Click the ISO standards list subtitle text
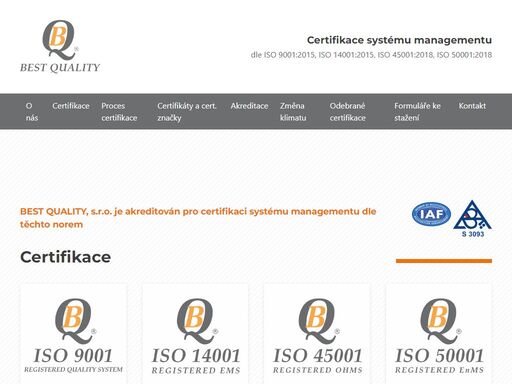Viewport: 512px width, 384px height. [x=371, y=55]
